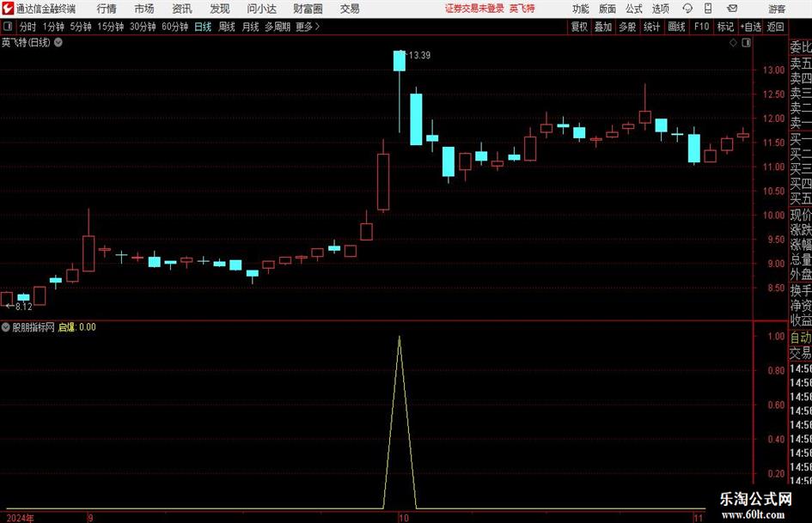Switch to 周线 weekly period tab

[227, 27]
